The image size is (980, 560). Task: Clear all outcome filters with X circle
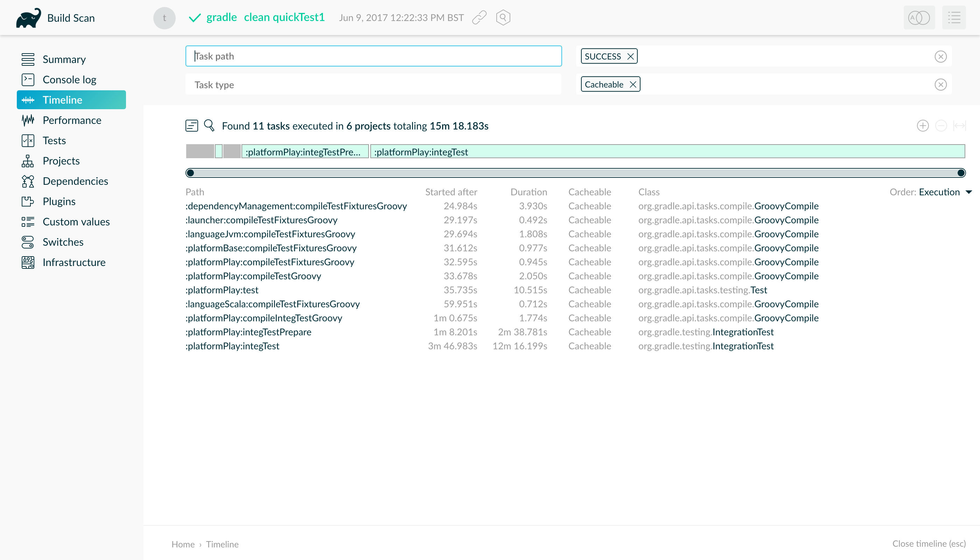click(x=940, y=57)
